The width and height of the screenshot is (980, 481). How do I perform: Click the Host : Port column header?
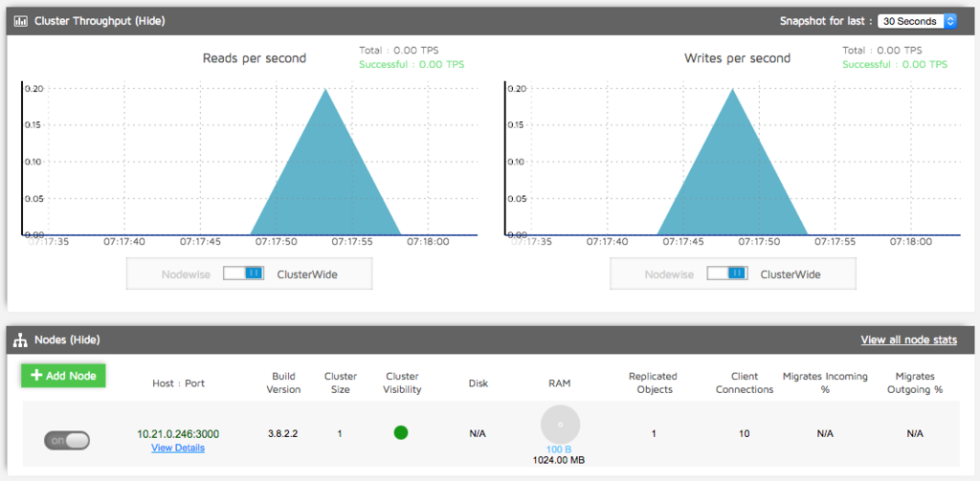coord(178,383)
